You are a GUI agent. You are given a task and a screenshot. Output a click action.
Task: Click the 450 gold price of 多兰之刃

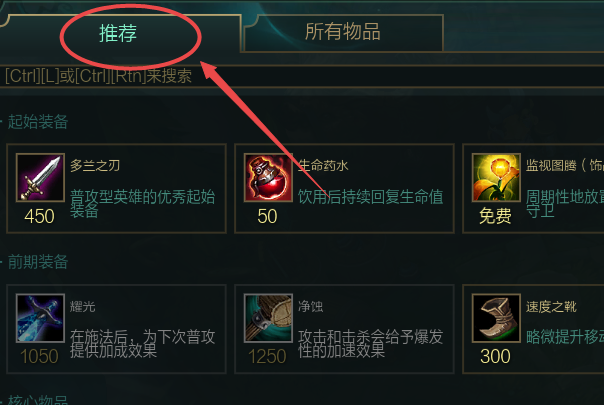(x=39, y=216)
